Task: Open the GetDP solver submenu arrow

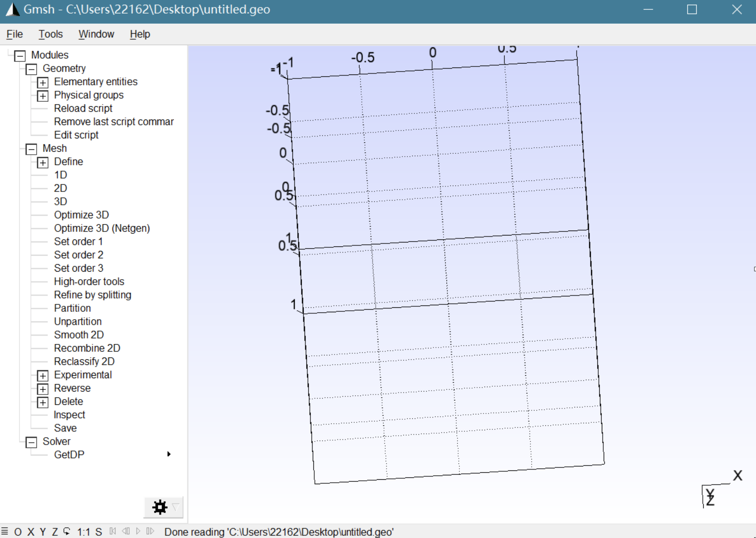Action: pyautogui.click(x=169, y=454)
